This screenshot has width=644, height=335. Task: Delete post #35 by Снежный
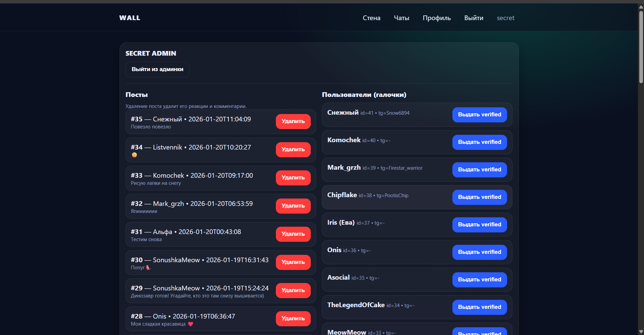coord(293,121)
